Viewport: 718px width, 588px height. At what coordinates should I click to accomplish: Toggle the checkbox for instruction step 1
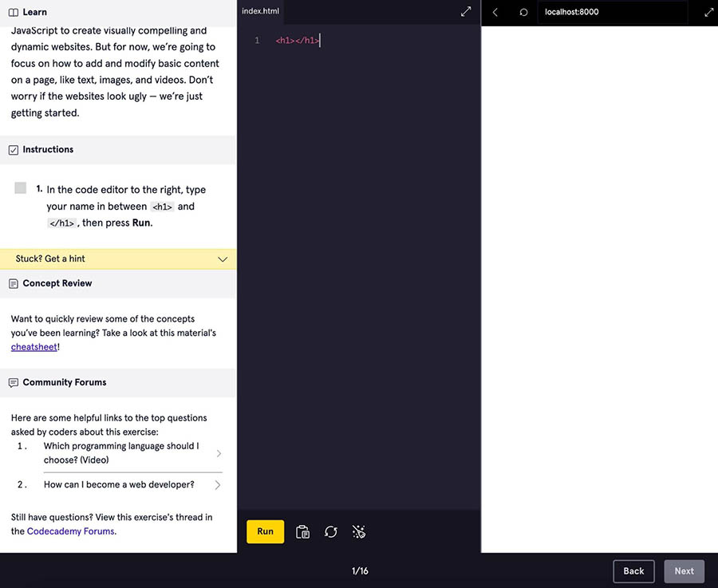[x=21, y=188]
